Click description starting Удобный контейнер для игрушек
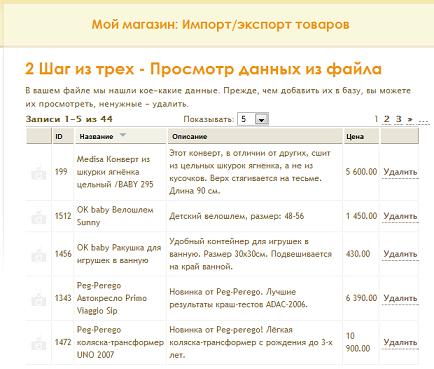Viewport: 434px width, 369px height. pos(251,254)
